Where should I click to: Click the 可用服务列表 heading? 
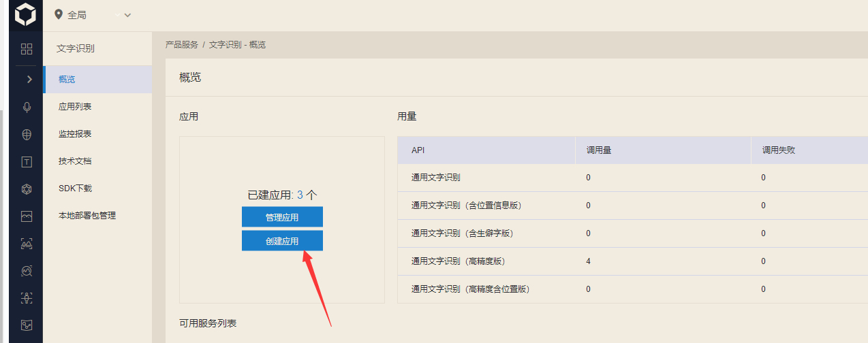208,323
